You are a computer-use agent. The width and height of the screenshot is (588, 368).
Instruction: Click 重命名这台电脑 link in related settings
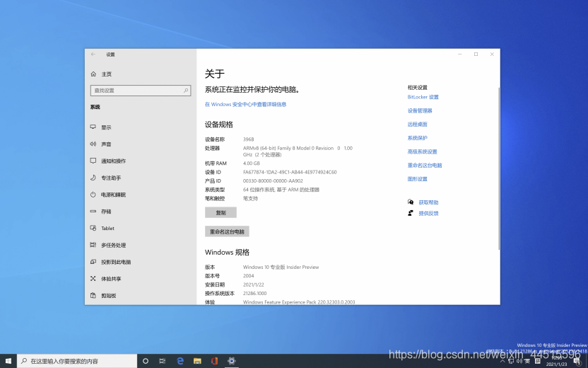[x=425, y=165]
